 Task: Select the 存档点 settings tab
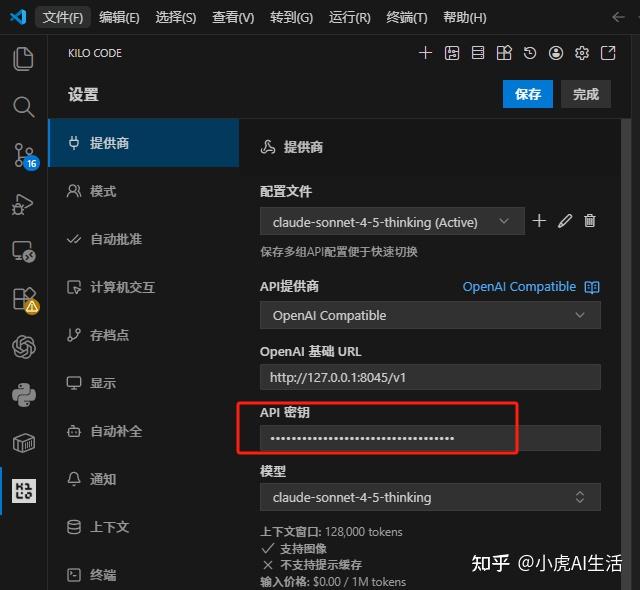click(x=144, y=335)
